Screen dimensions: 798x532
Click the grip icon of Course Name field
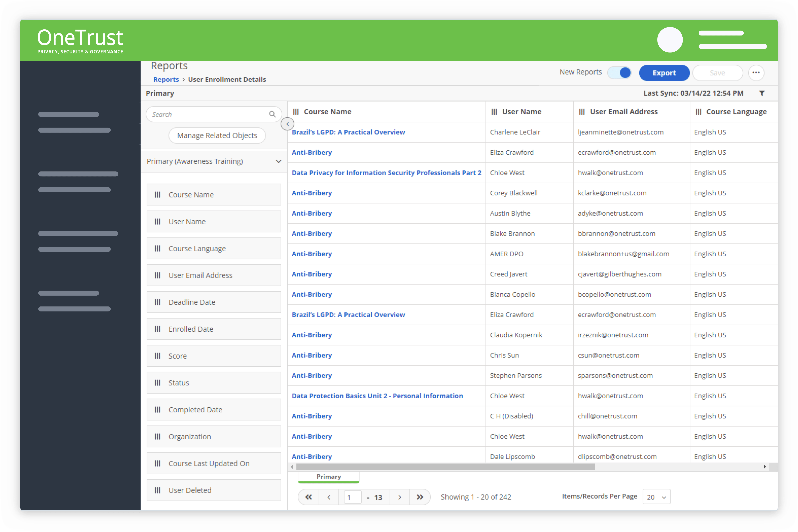157,195
